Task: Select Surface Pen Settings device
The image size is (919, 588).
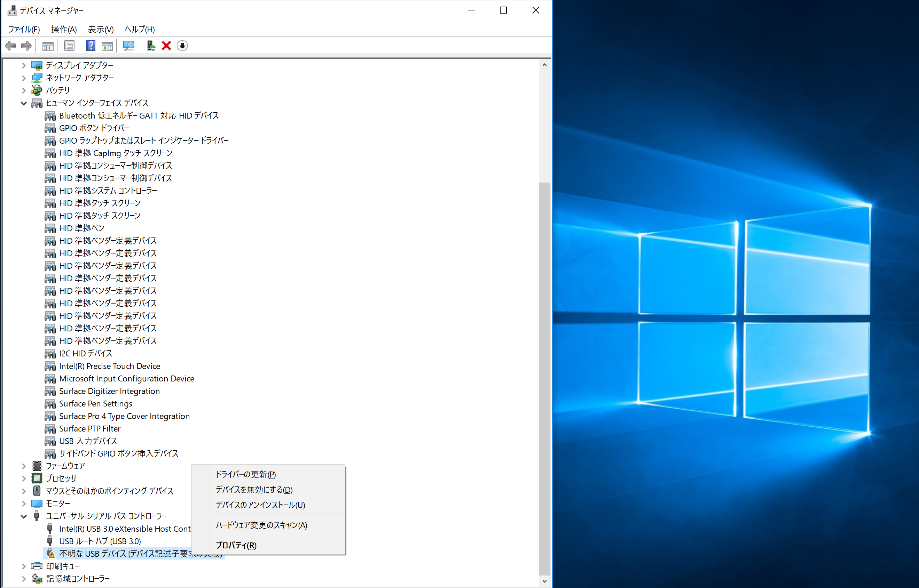Action: (x=95, y=404)
